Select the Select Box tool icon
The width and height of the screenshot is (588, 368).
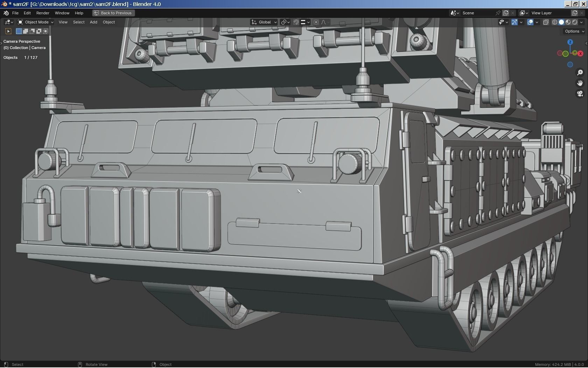[x=8, y=31]
